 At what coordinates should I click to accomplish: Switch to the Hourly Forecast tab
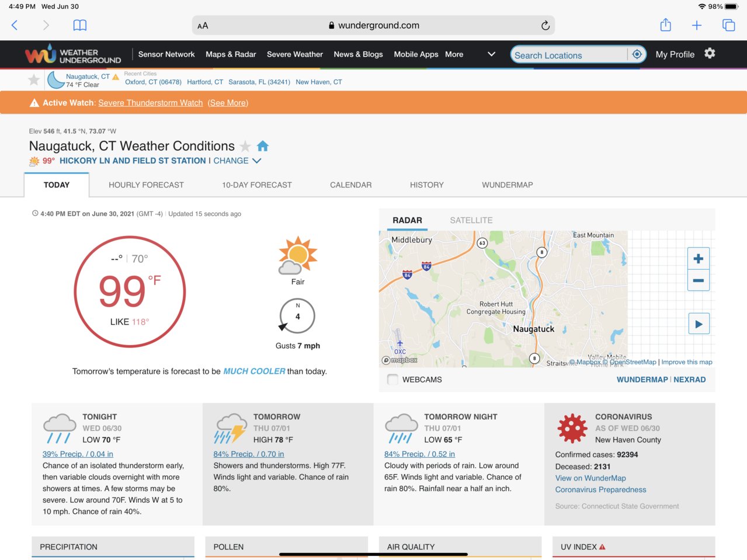(146, 185)
